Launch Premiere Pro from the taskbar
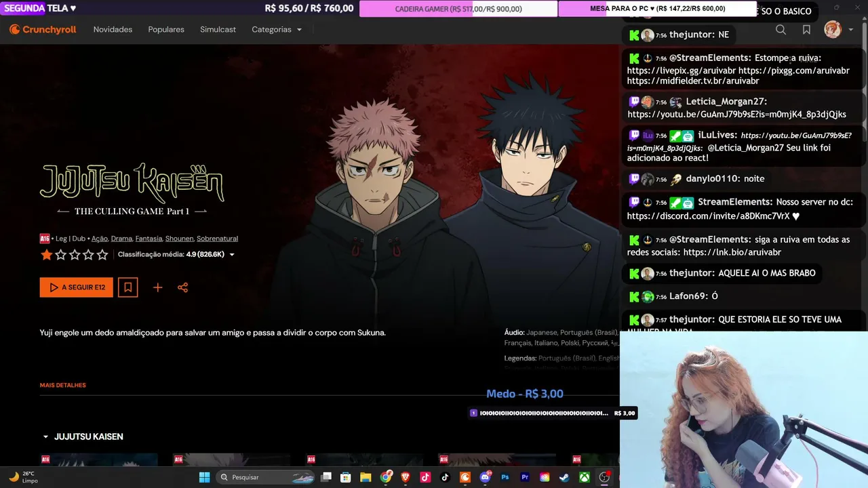 coord(525,477)
